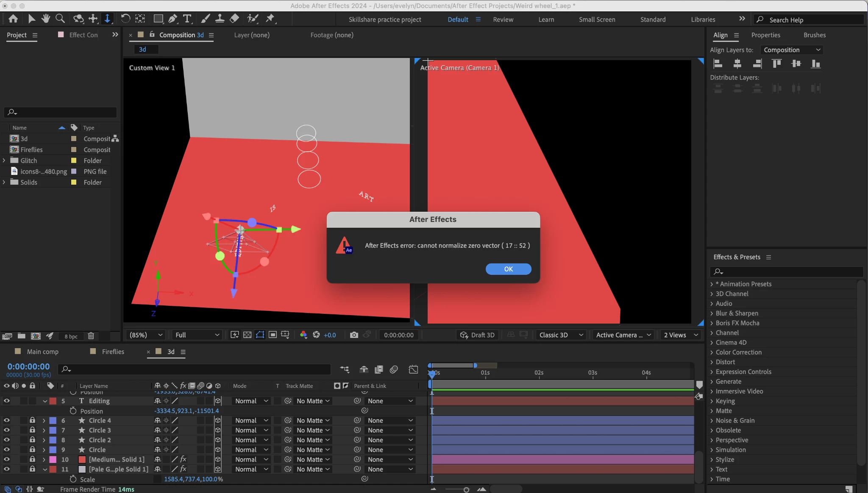The width and height of the screenshot is (868, 493).
Task: Select the Pen tool in toolbar
Action: pos(172,19)
